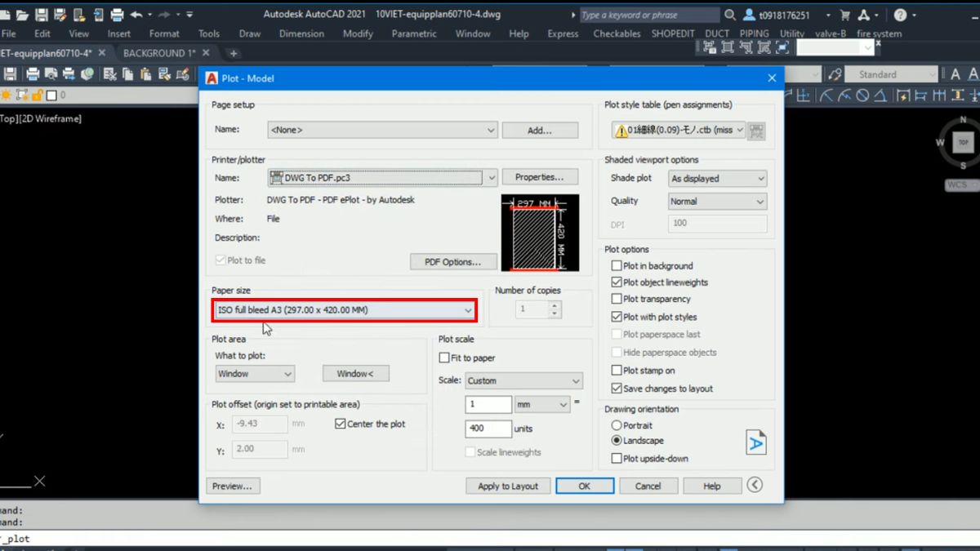Uncheck Plot with plot styles
This screenshot has width=980, height=551.
point(617,317)
